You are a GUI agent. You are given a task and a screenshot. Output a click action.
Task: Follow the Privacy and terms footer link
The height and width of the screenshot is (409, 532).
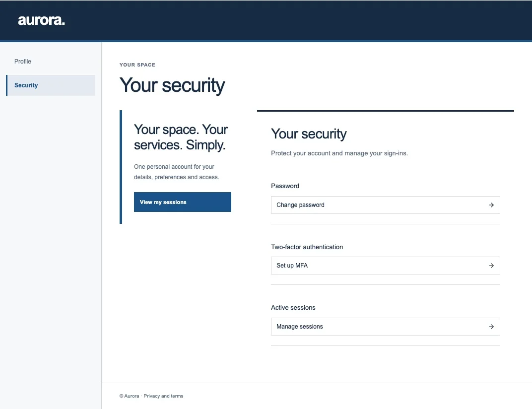click(163, 396)
